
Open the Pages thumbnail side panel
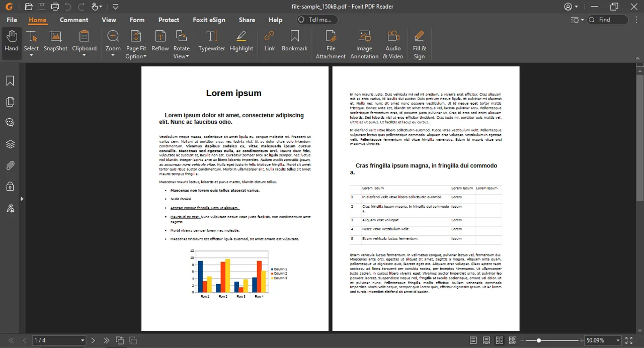[x=10, y=102]
